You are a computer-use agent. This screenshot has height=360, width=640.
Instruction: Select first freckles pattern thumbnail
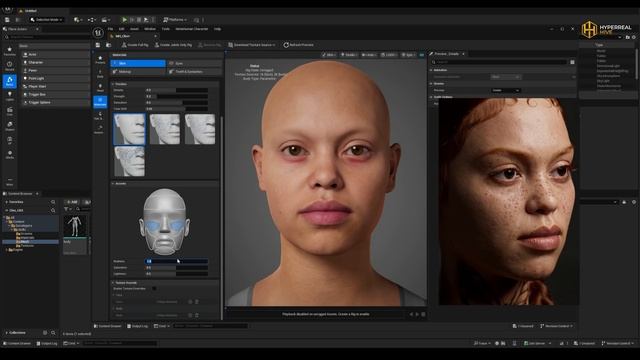click(x=129, y=129)
